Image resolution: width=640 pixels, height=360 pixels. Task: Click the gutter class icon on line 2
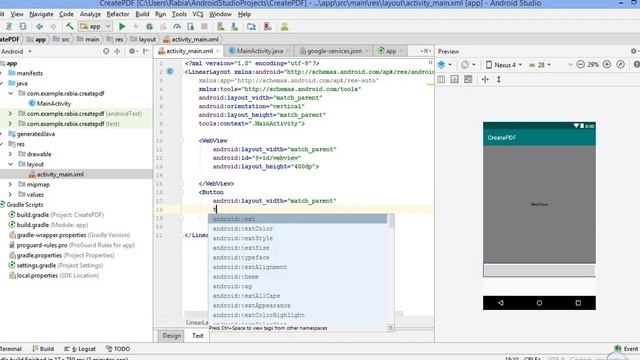tap(170, 72)
